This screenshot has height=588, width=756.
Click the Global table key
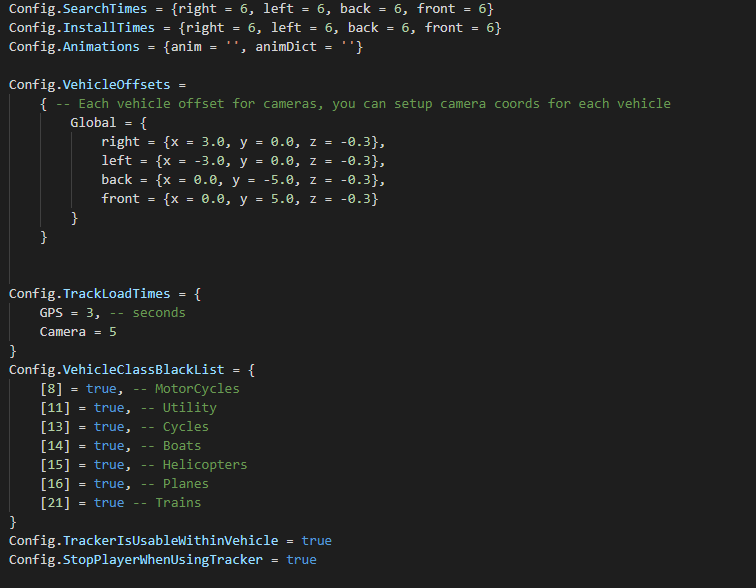[94, 123]
